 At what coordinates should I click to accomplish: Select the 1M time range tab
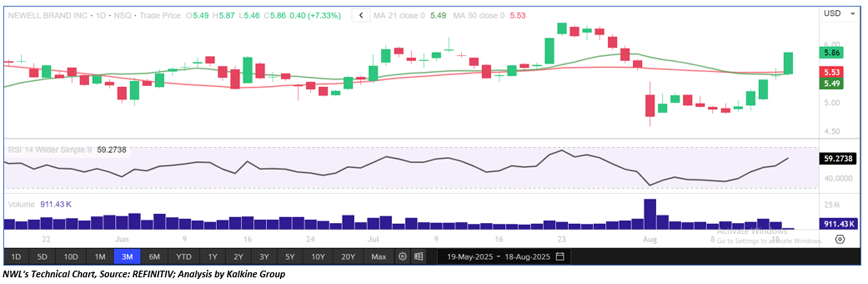click(100, 257)
